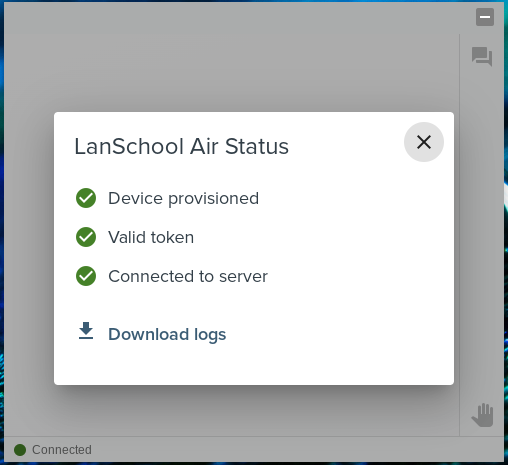This screenshot has height=465, width=508.
Task: Click the green Connected status dot
Action: coord(20,450)
